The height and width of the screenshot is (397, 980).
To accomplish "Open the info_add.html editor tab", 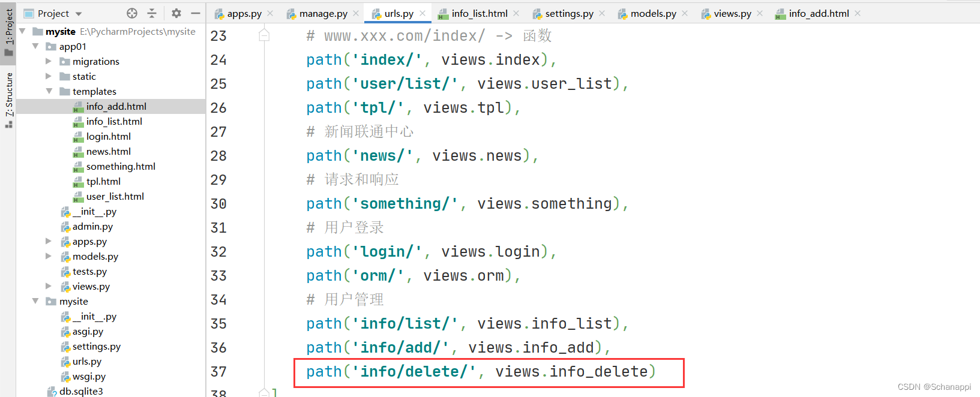I will pos(819,13).
